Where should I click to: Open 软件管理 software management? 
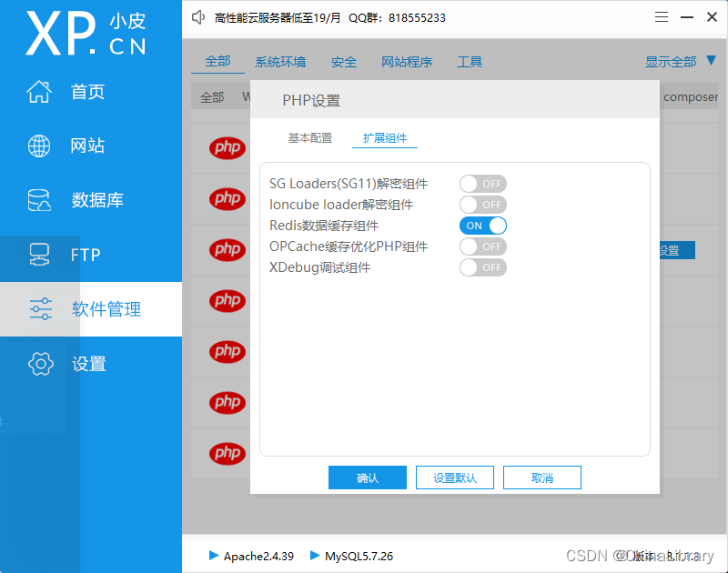(x=91, y=309)
